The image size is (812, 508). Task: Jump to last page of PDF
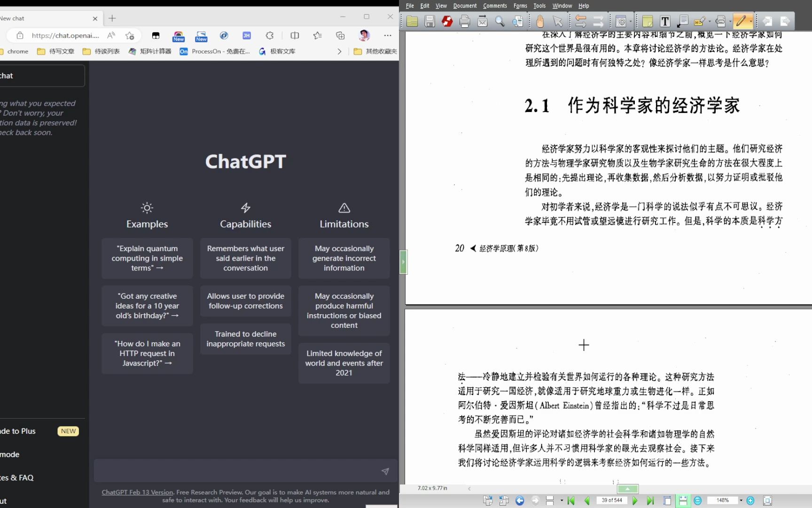click(650, 500)
